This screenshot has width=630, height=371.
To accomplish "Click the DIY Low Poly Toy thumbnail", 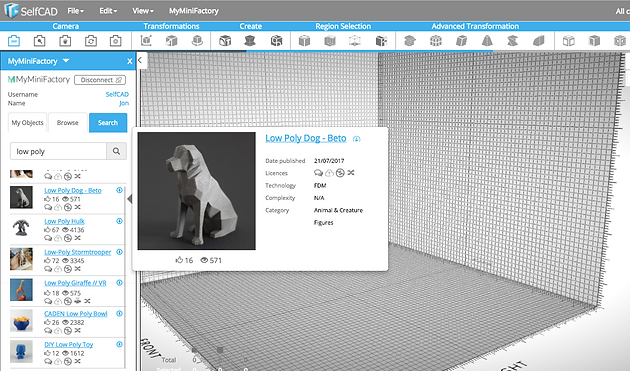I will coord(21,351).
